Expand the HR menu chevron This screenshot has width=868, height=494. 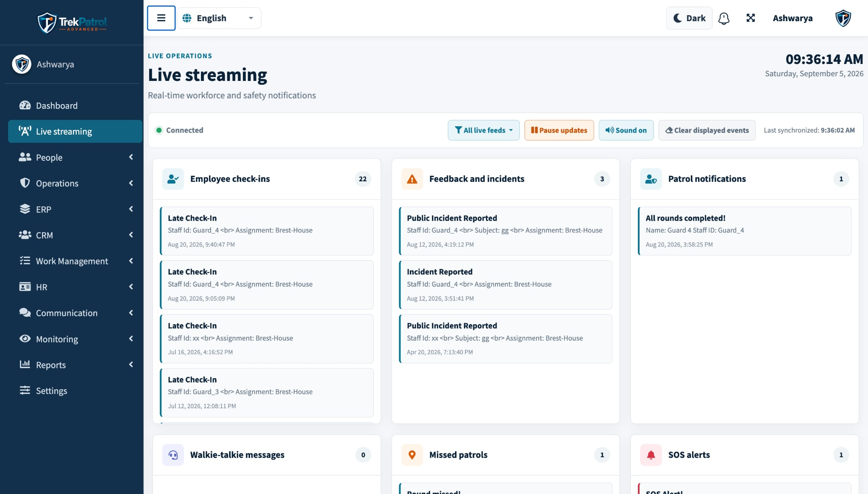[131, 287]
